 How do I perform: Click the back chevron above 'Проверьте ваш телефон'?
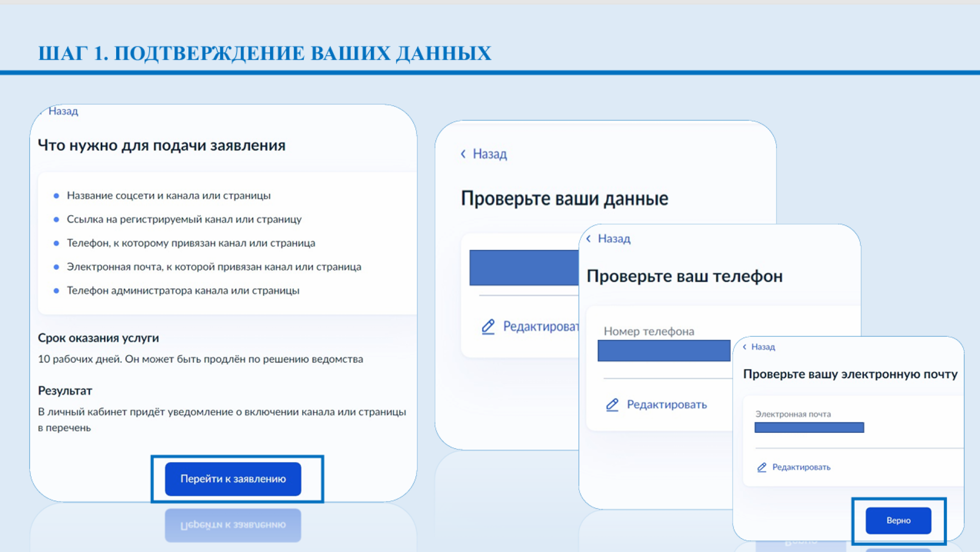click(x=589, y=239)
